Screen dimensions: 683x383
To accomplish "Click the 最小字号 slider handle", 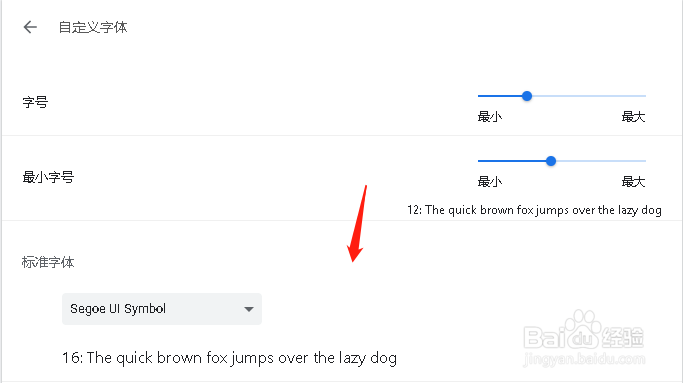I will [x=551, y=161].
